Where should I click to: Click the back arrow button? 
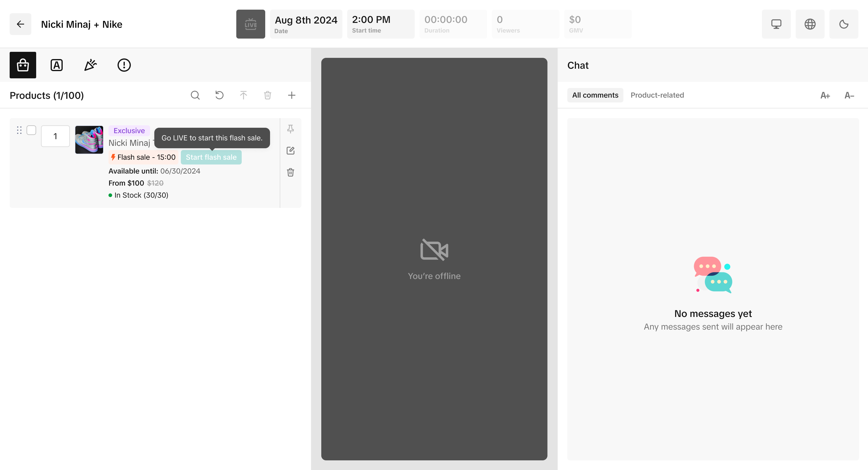20,24
